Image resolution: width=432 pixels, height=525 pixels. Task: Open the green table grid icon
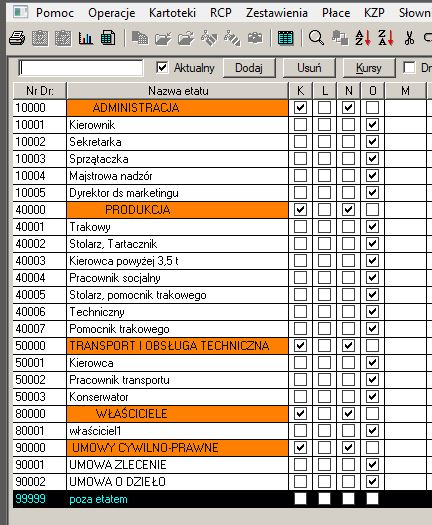coord(285,38)
